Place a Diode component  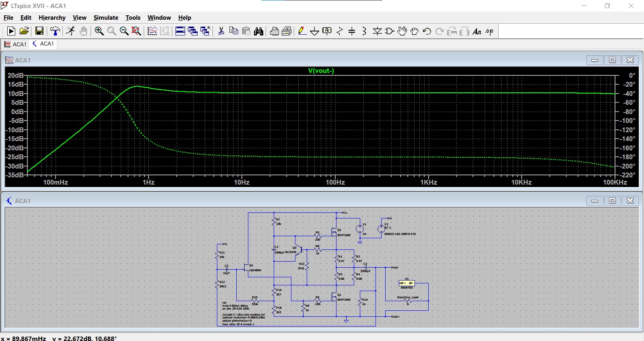click(x=377, y=31)
